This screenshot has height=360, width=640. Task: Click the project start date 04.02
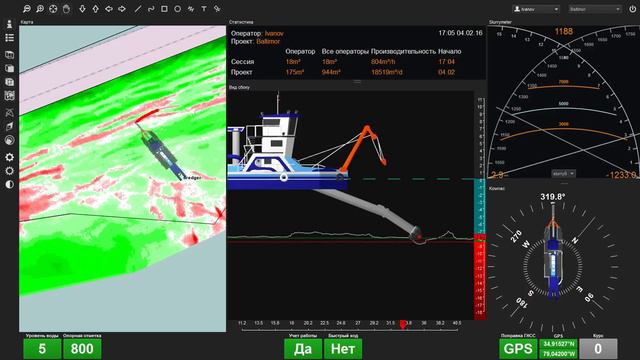tap(446, 72)
